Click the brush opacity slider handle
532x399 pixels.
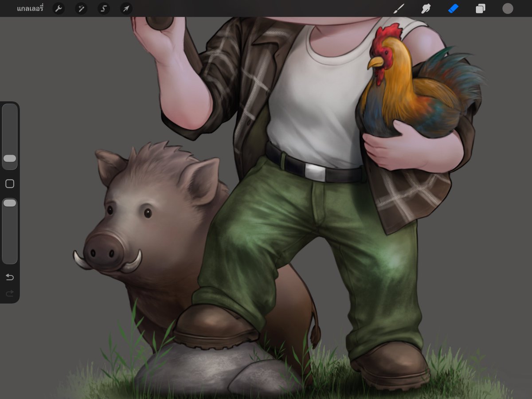point(10,203)
